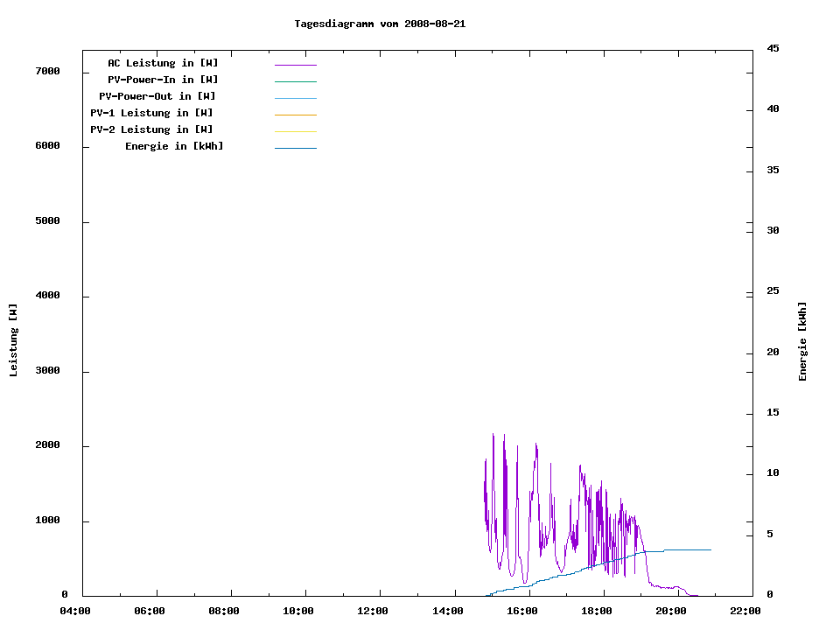
Task: Click the purple AC Leistung legend line sample
Action: coord(295,65)
